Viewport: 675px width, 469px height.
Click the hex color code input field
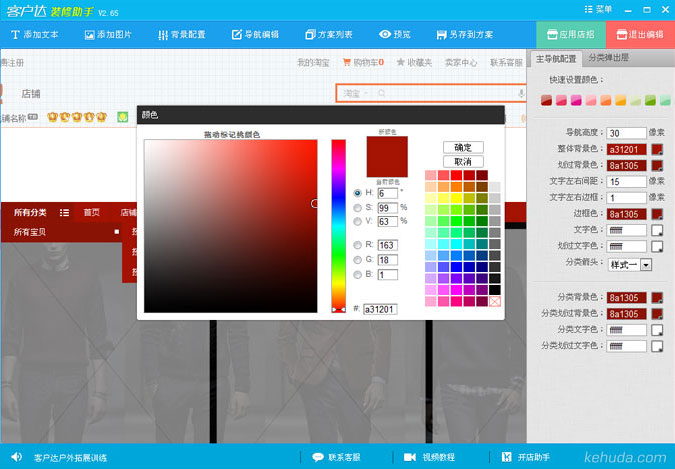[380, 309]
